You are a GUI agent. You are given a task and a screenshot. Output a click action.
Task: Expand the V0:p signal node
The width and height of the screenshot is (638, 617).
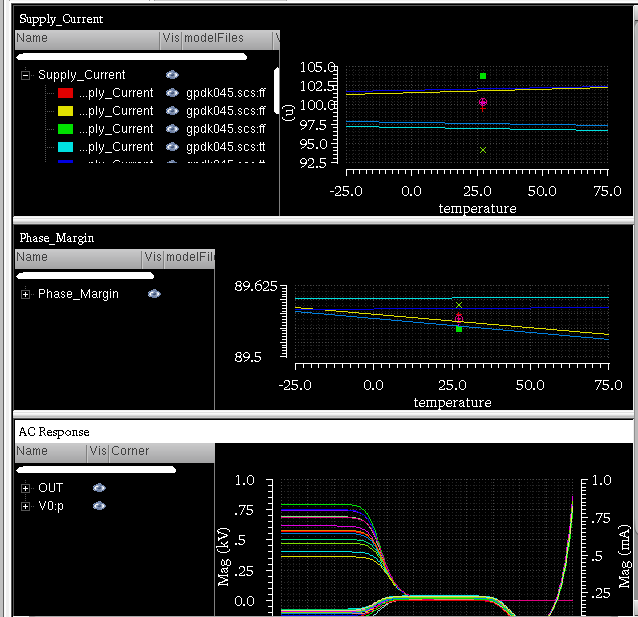[x=25, y=506]
